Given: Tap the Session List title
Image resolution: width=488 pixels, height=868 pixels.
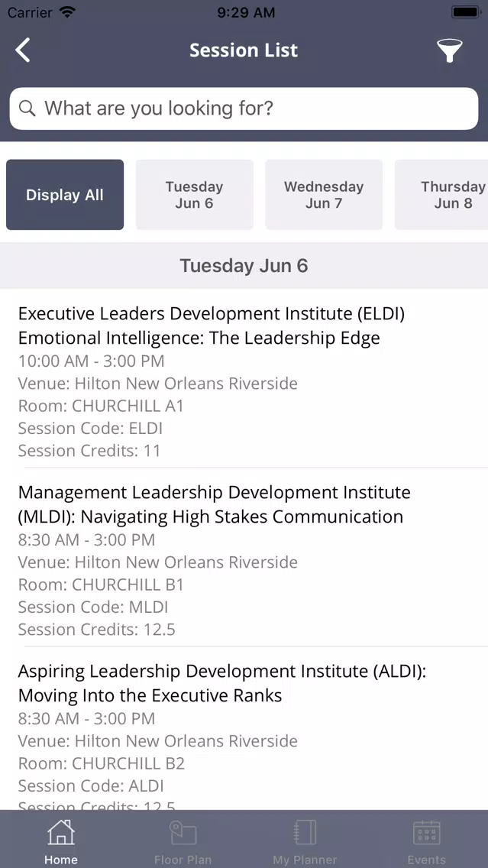Looking at the screenshot, I should (244, 50).
